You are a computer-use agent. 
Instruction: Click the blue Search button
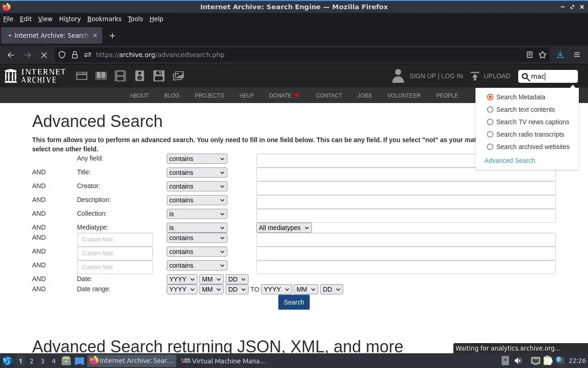[x=294, y=302]
